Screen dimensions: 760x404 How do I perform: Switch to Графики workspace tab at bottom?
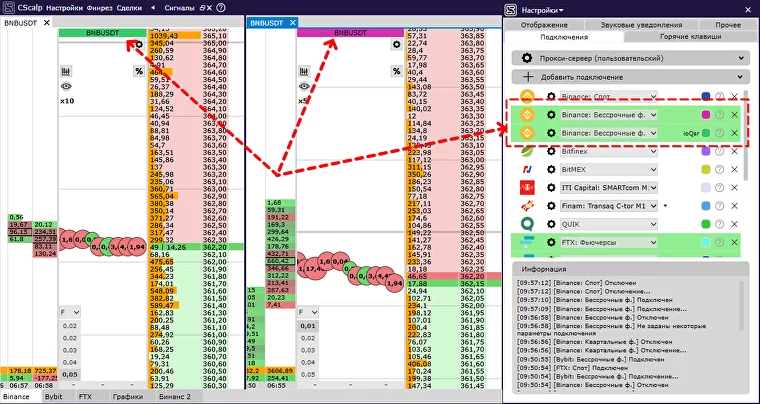click(127, 396)
